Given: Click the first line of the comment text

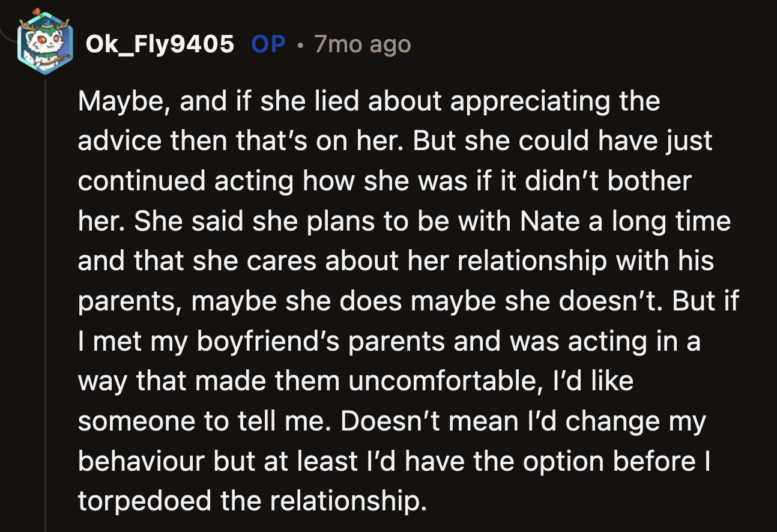Looking at the screenshot, I should coord(369,101).
